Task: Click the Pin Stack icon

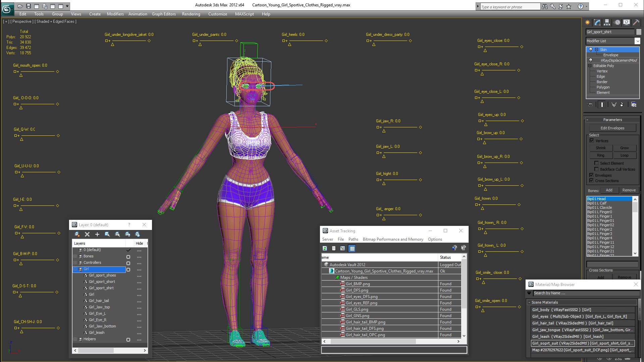Action: [590, 105]
